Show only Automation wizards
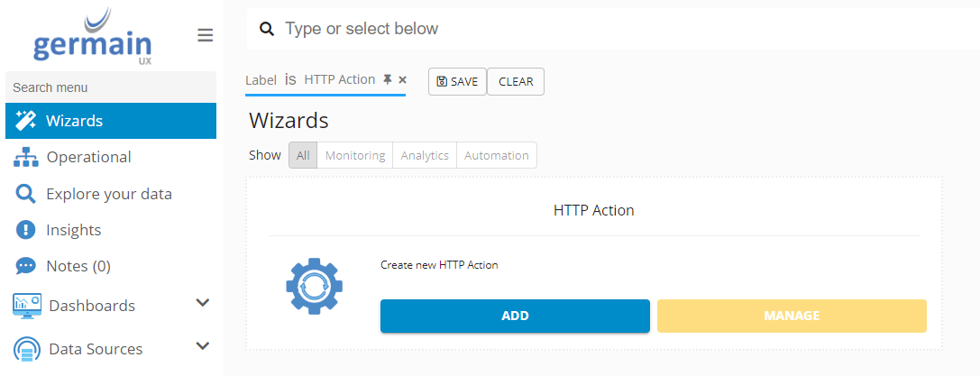 [x=497, y=155]
